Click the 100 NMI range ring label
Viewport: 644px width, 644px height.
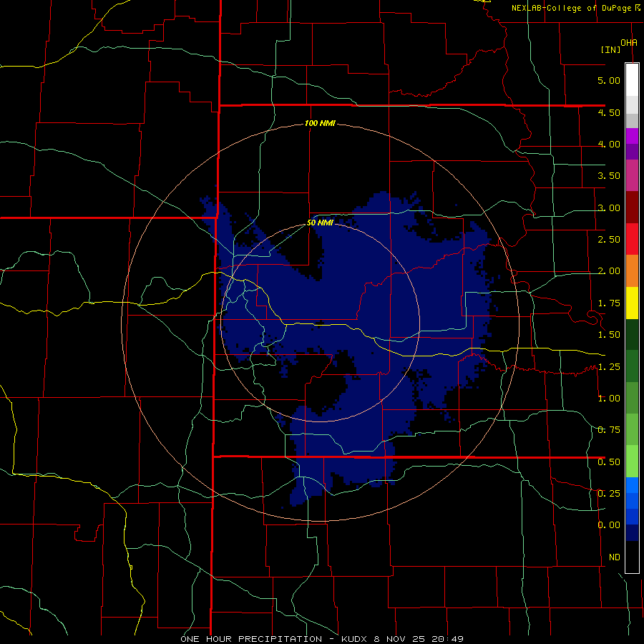coord(320,123)
